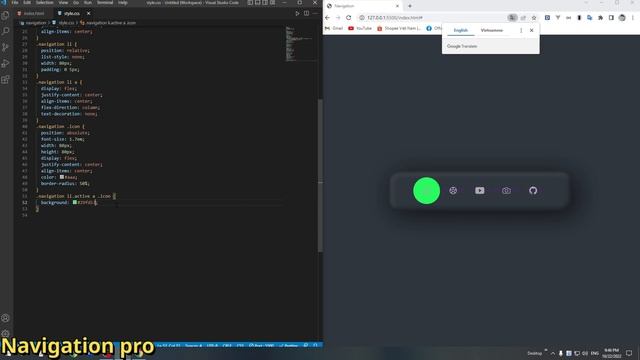Select English tab in Translate popup

pyautogui.click(x=460, y=30)
